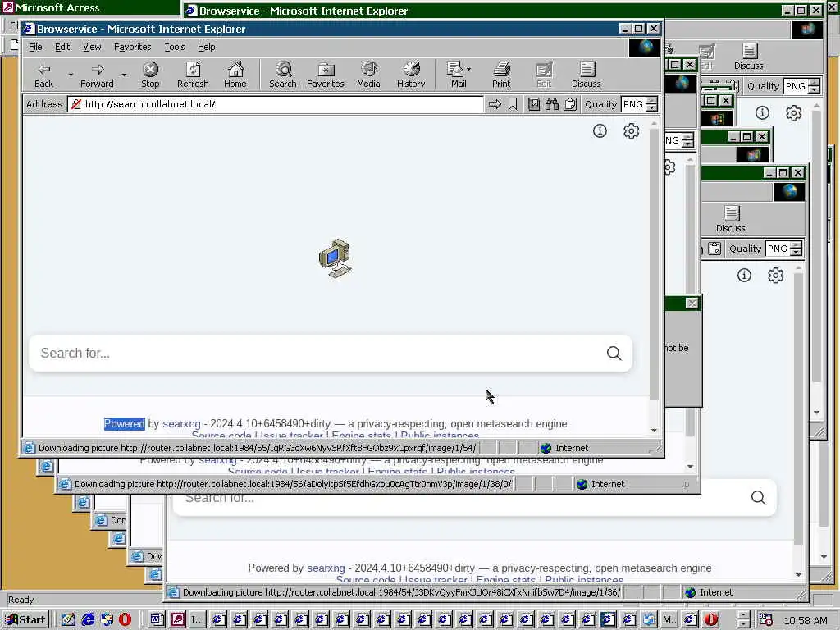Click the taskbar clock showing 10:58 AM

tap(806, 620)
